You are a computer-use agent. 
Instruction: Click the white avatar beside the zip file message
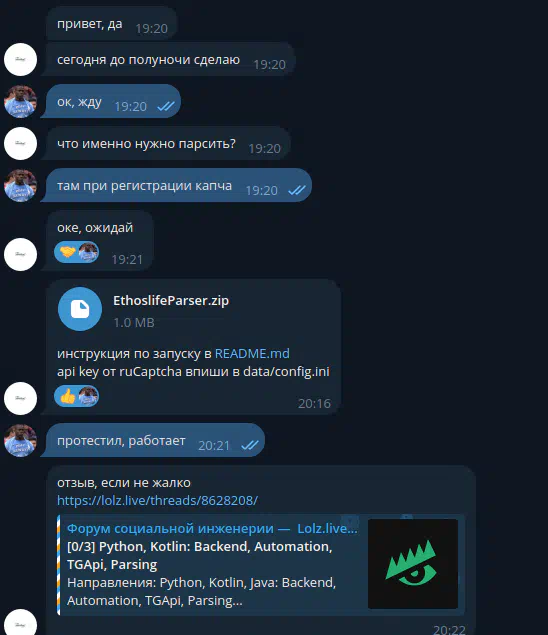pos(20,398)
